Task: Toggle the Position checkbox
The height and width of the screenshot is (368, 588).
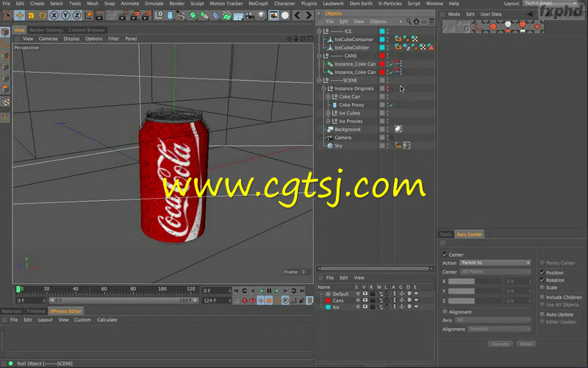Action: tap(542, 272)
